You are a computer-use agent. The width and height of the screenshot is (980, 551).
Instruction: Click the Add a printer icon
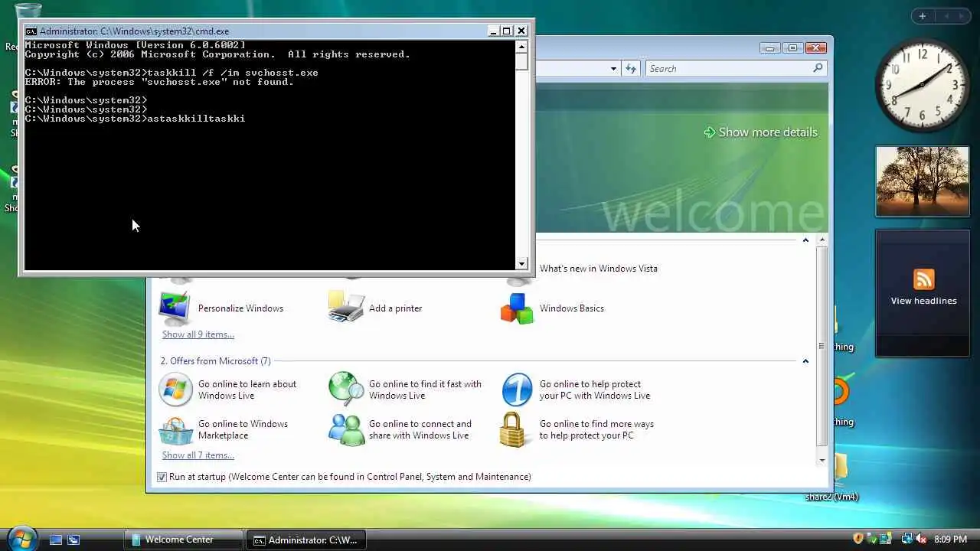[346, 308]
